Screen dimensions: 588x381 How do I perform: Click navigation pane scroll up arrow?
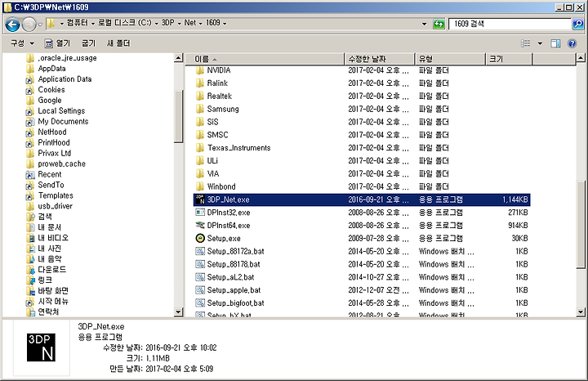click(179, 58)
